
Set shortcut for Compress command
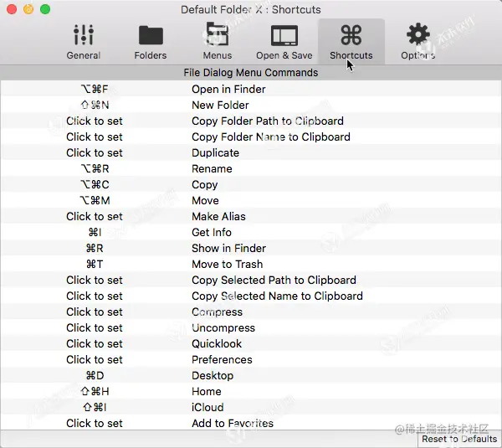[x=95, y=312]
